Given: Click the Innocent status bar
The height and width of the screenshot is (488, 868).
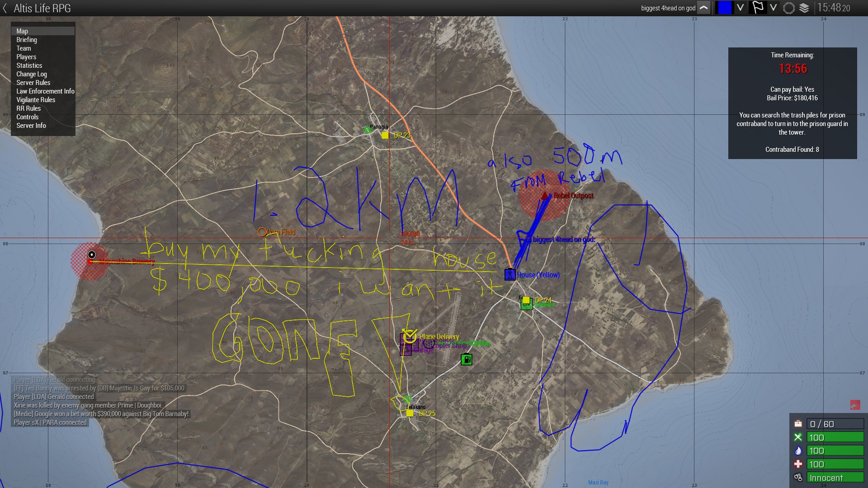Looking at the screenshot, I should [835, 478].
